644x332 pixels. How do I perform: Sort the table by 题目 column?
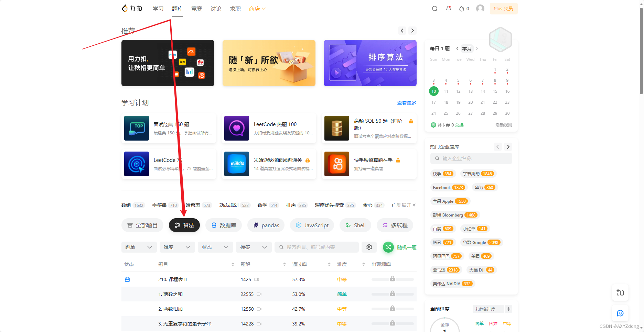point(233,264)
